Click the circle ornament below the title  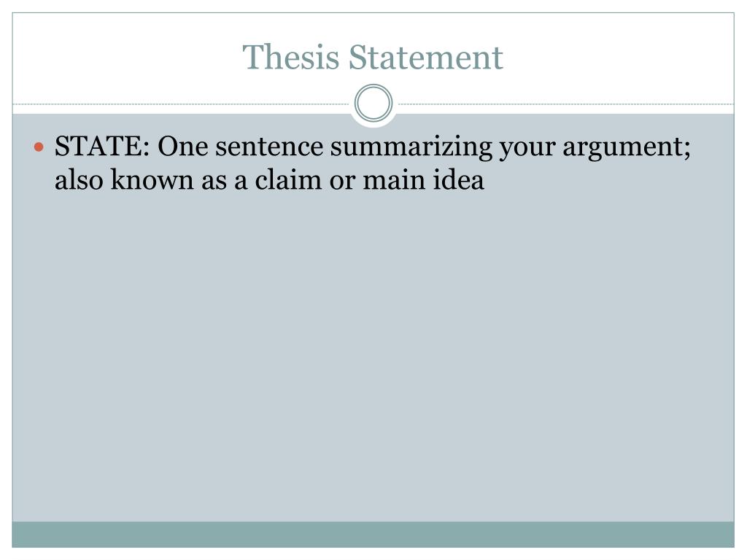click(373, 103)
